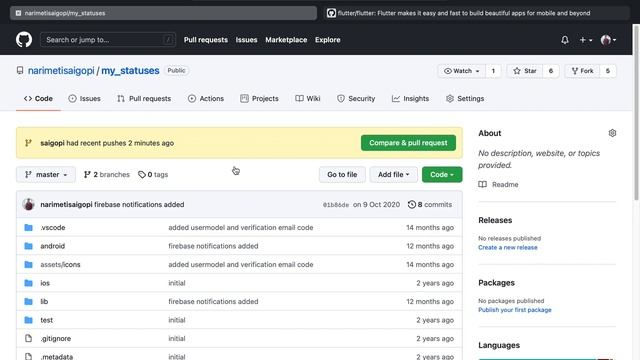Click the tags icon
Screen dimensions: 640x360
point(142,175)
